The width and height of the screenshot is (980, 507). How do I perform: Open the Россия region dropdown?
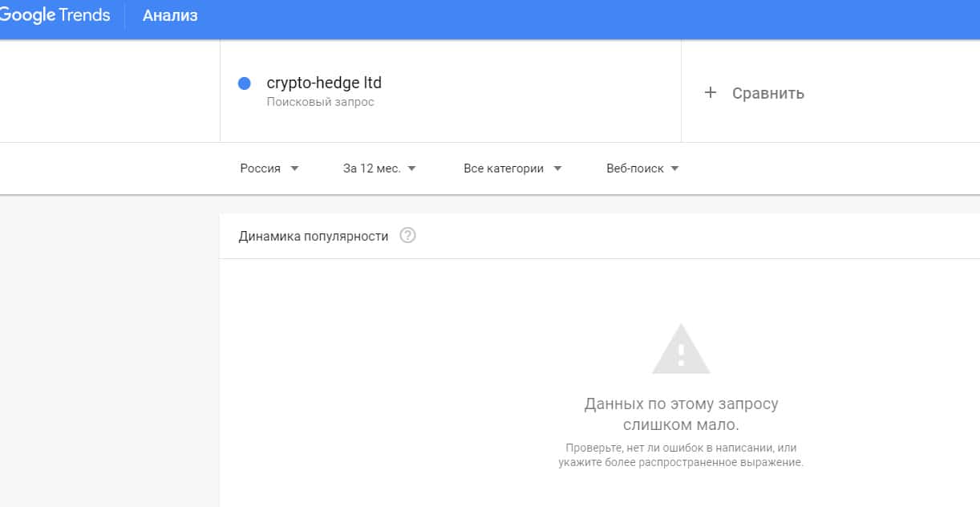coord(261,168)
